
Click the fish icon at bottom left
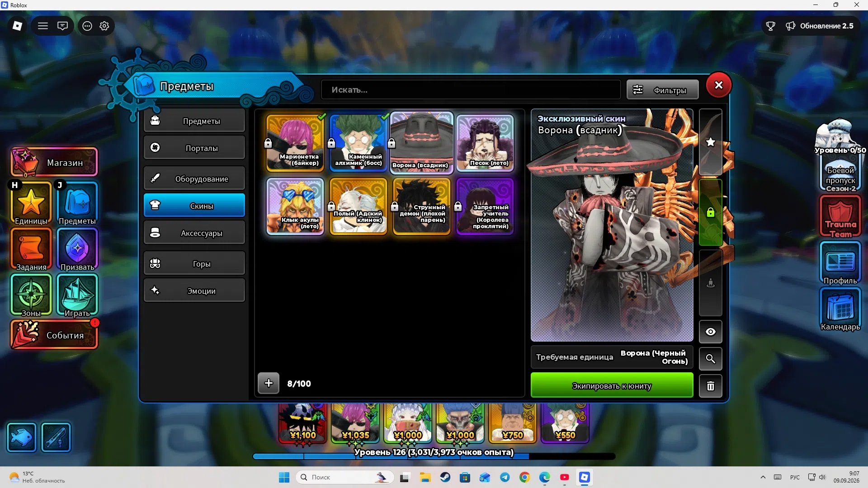coord(21,437)
